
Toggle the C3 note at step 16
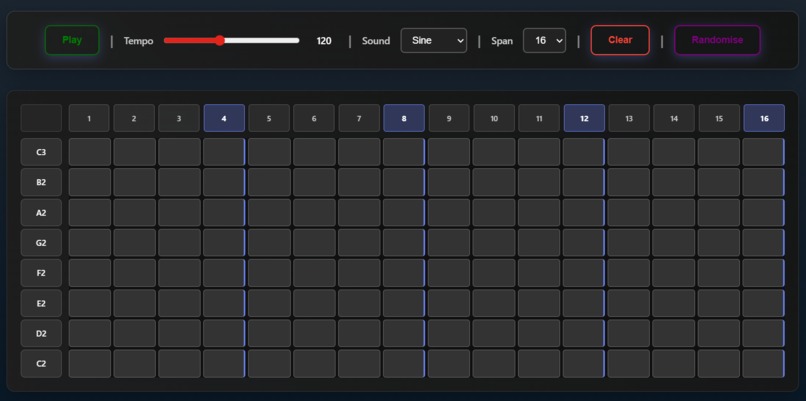tap(764, 152)
